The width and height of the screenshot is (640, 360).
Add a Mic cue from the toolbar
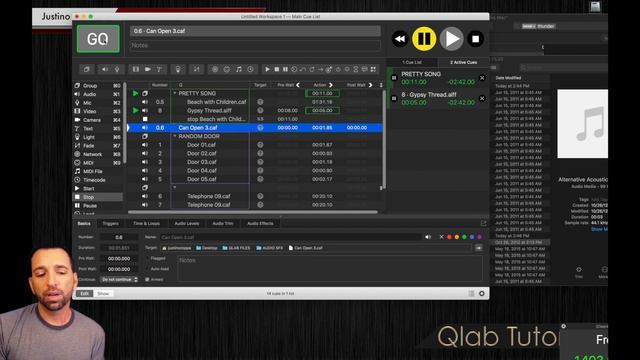click(x=117, y=69)
